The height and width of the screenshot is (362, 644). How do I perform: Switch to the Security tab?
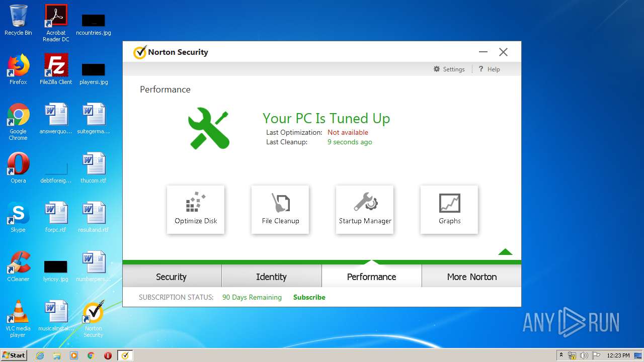[172, 277]
